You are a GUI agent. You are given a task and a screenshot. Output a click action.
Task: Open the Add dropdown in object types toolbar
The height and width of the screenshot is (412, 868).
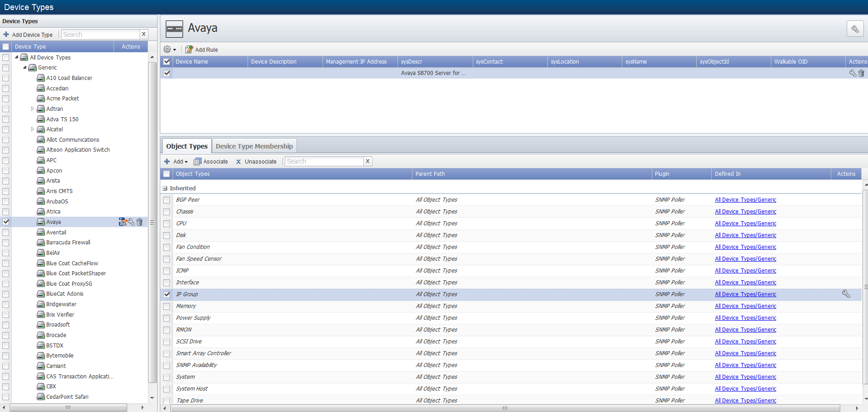176,161
